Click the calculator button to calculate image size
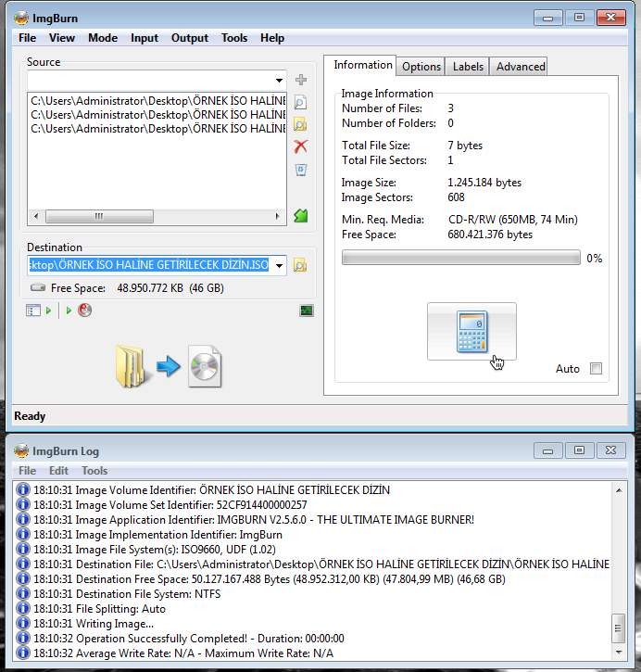The image size is (641, 672). 471,331
